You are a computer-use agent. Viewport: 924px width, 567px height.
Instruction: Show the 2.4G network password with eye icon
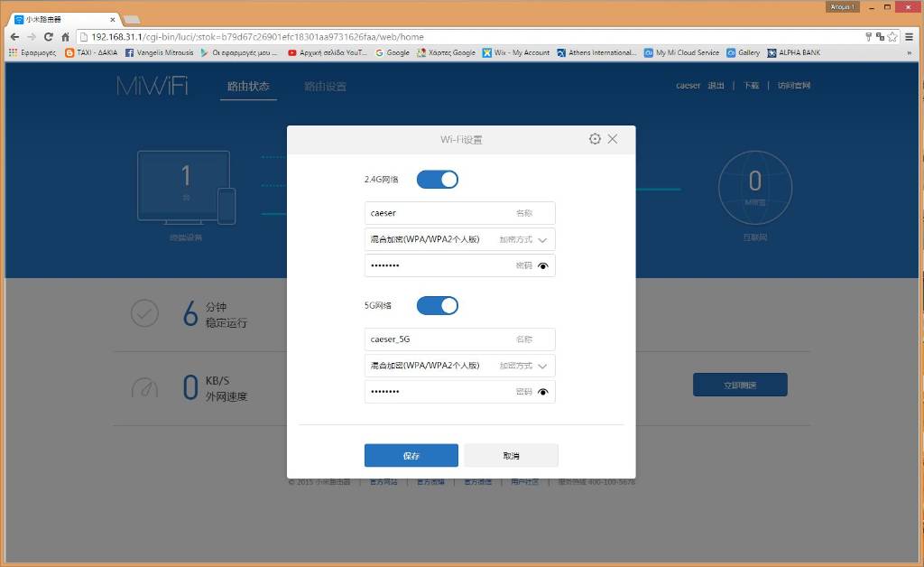point(543,265)
